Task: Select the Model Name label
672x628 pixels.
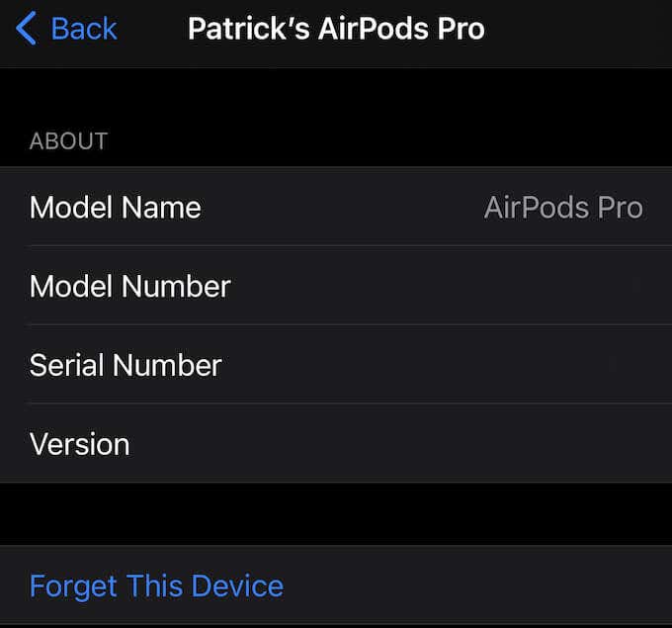Action: point(115,207)
